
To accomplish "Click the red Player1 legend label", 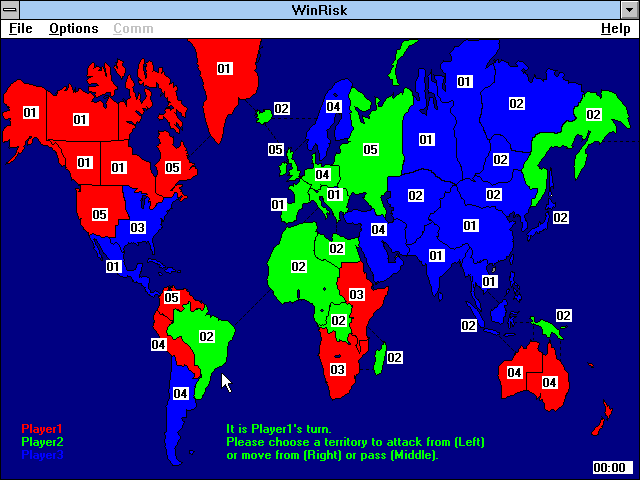I will (42, 429).
